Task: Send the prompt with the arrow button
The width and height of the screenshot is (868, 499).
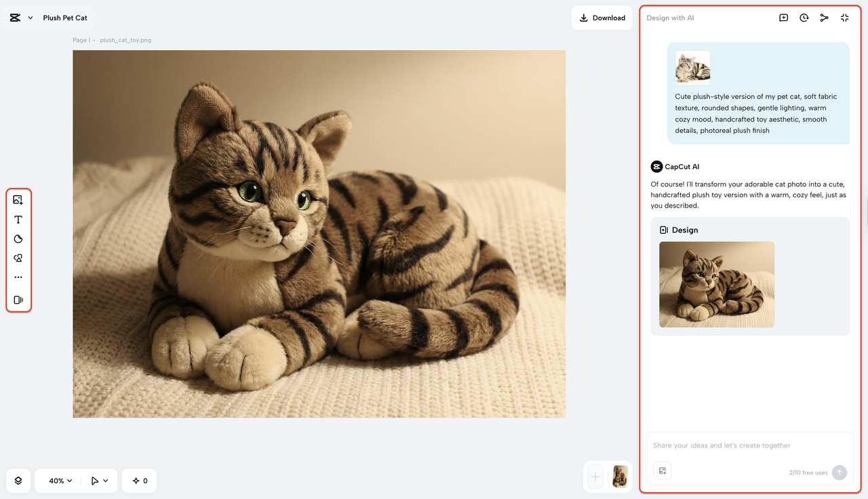Action: [x=839, y=472]
